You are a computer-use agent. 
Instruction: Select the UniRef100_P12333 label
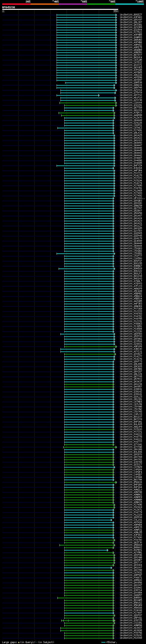click(131, 312)
